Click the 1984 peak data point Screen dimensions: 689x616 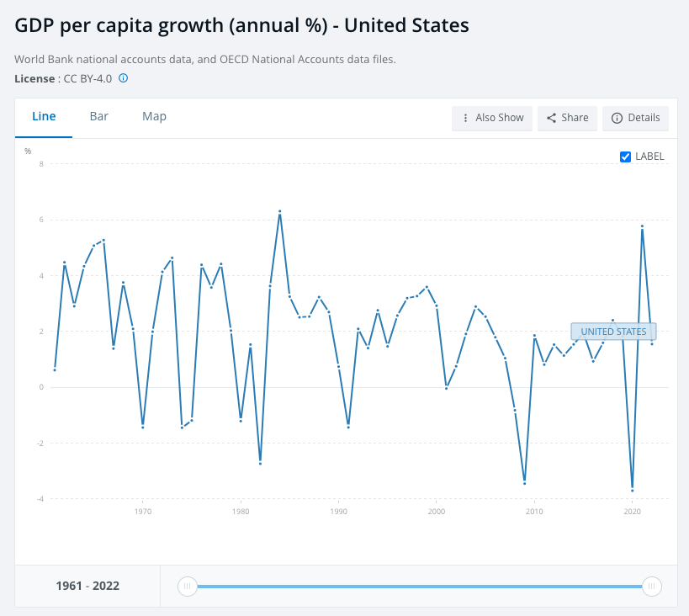tap(279, 211)
